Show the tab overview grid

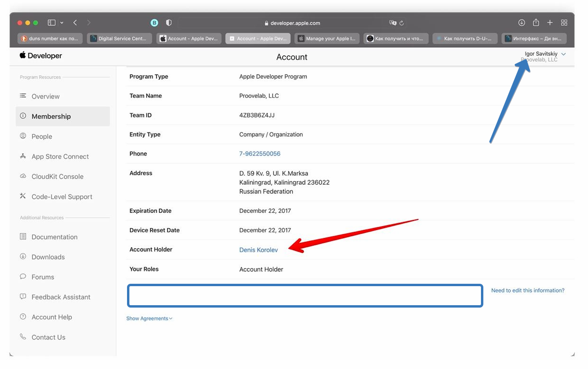[564, 23]
